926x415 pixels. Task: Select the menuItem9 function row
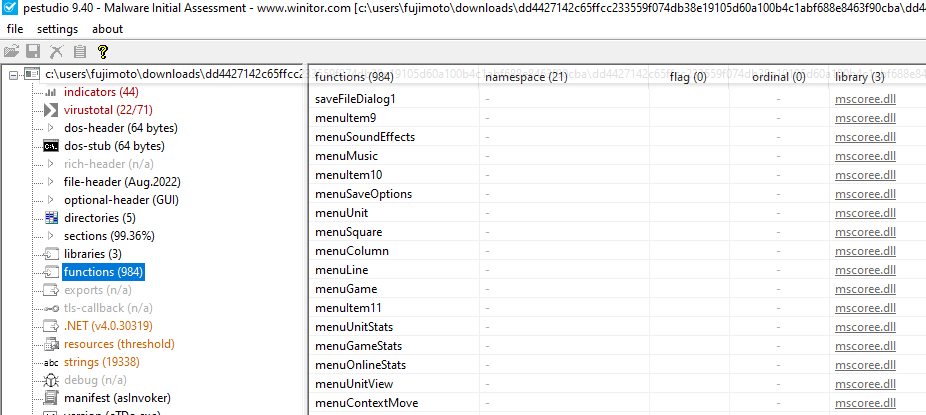tap(617, 118)
